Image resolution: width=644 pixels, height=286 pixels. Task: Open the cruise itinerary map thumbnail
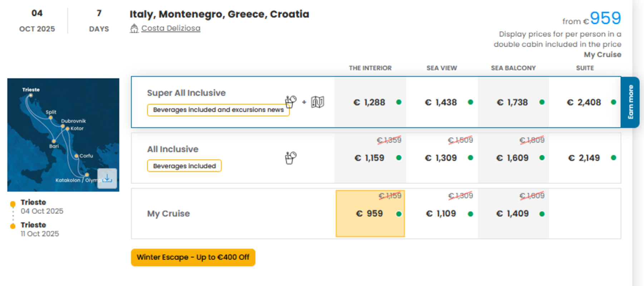click(x=63, y=135)
